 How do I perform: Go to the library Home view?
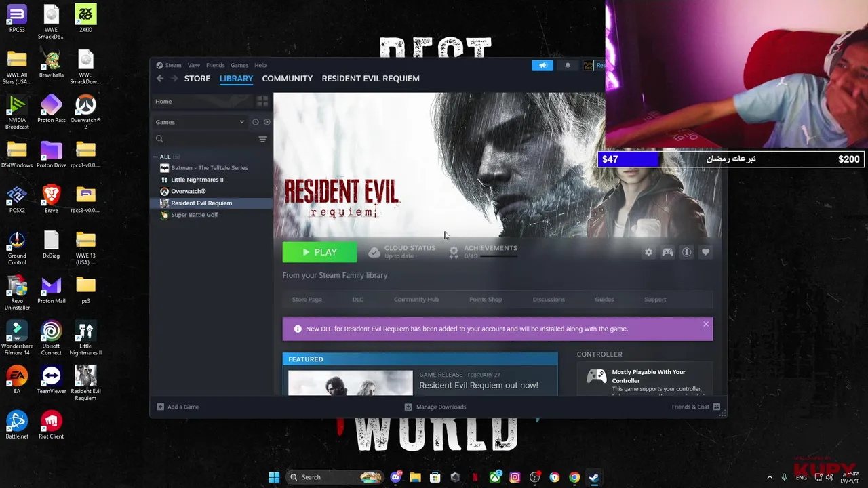click(x=202, y=101)
